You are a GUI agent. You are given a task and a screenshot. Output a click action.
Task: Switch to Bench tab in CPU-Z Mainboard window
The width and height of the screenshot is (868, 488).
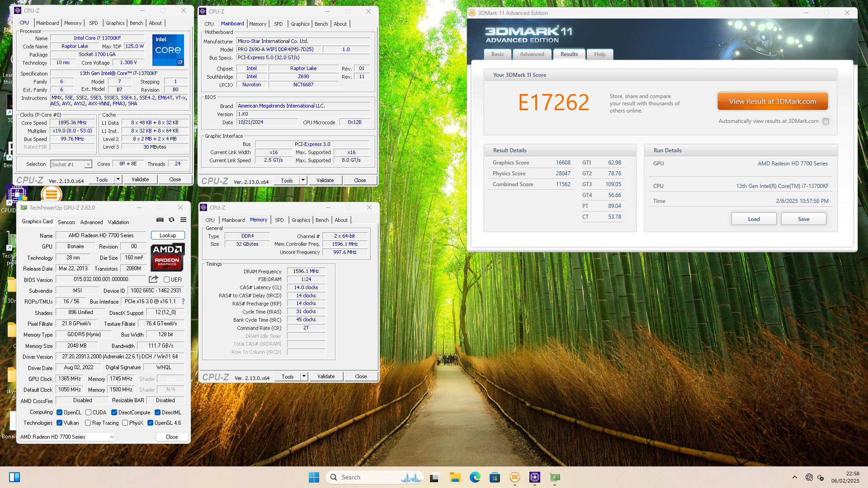321,24
